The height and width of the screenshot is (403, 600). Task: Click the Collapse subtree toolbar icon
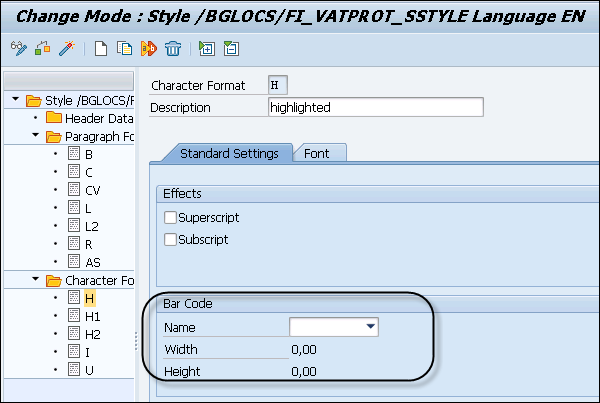231,48
